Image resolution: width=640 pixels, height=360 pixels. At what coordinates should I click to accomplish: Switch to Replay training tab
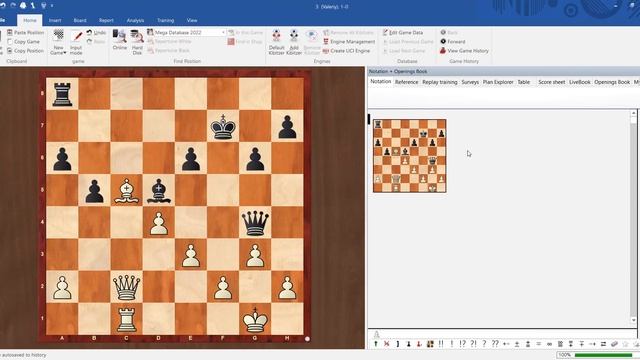tap(440, 82)
